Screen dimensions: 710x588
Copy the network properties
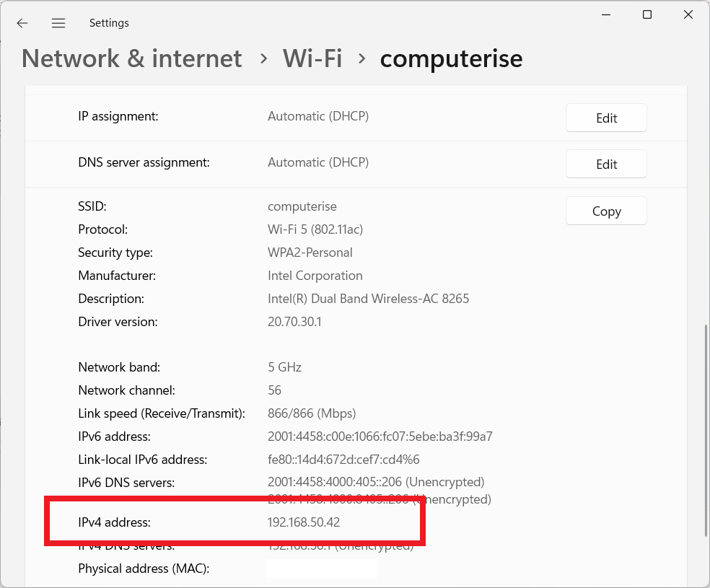[606, 211]
